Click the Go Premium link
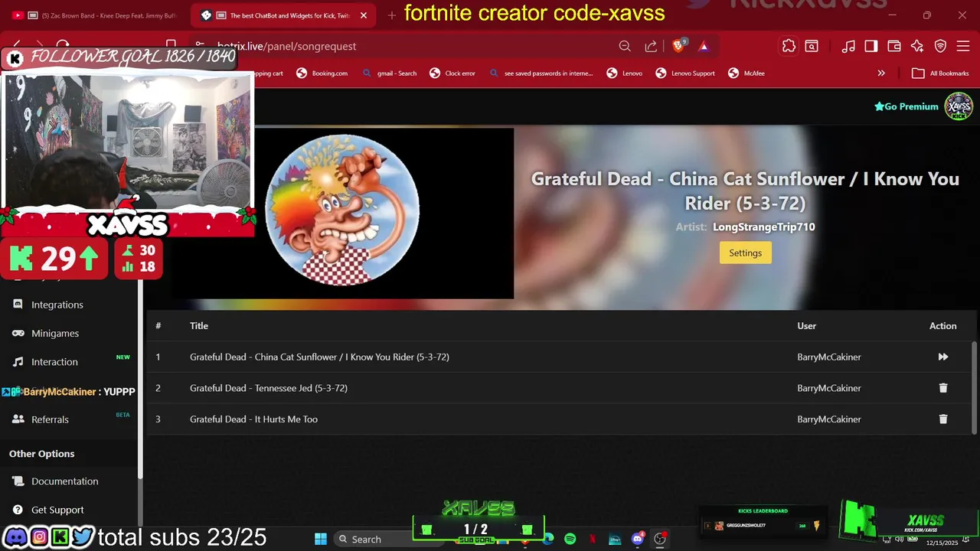Viewport: 980px width, 551px height. pos(906,106)
